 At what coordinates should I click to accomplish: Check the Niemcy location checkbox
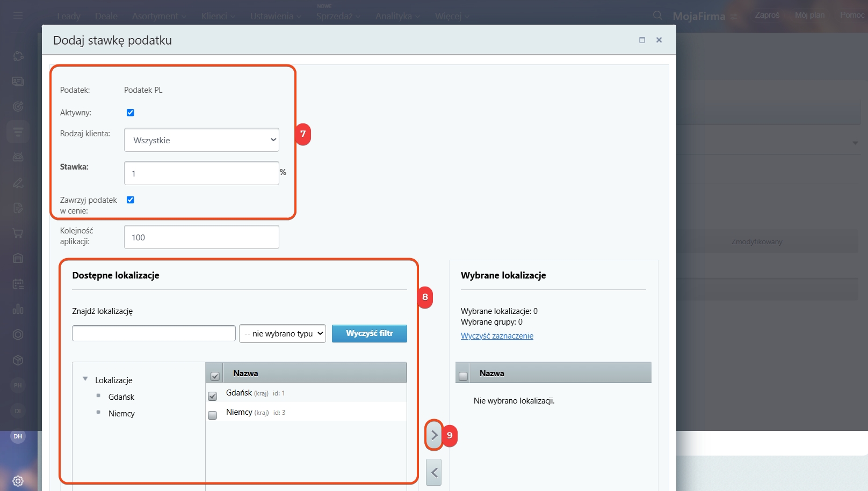[213, 415]
